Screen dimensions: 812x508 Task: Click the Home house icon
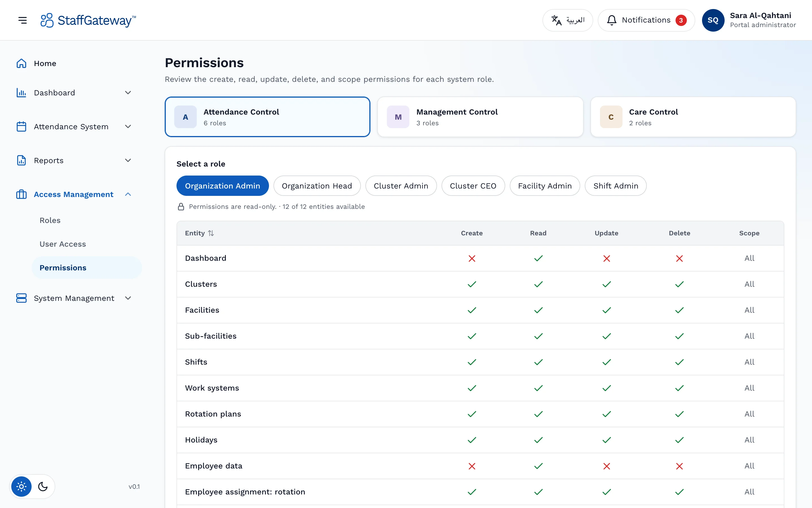(21, 63)
